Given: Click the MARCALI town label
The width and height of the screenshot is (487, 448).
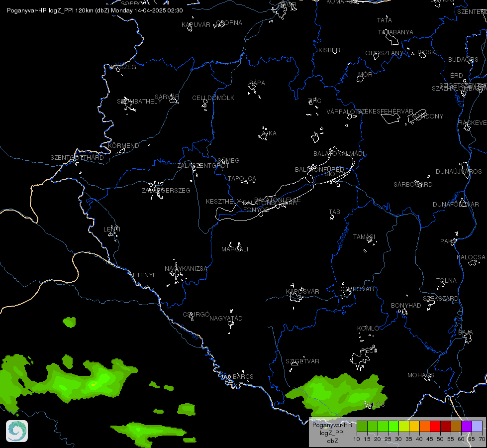Looking at the screenshot, I should (x=235, y=249).
